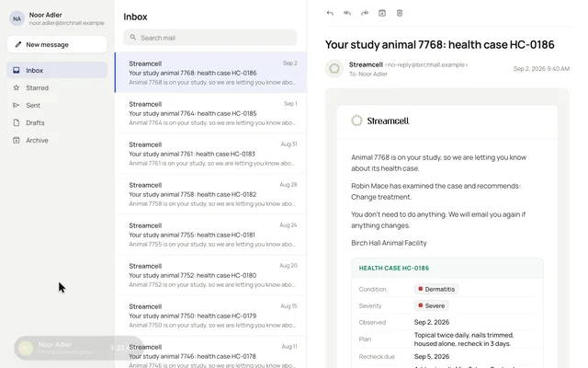Click the Reply arrow icon

(x=330, y=13)
